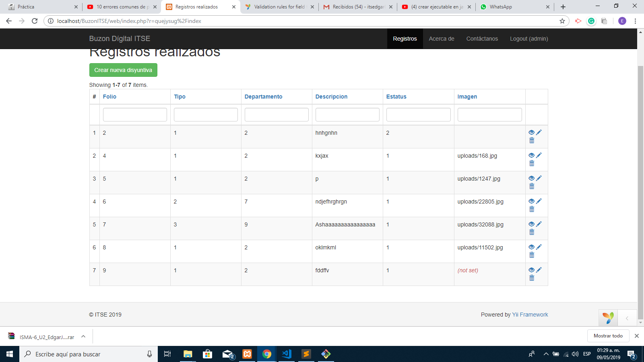Viewport: 644px width, 362px height.
Task: Open Windows Start menu
Action: click(10, 354)
